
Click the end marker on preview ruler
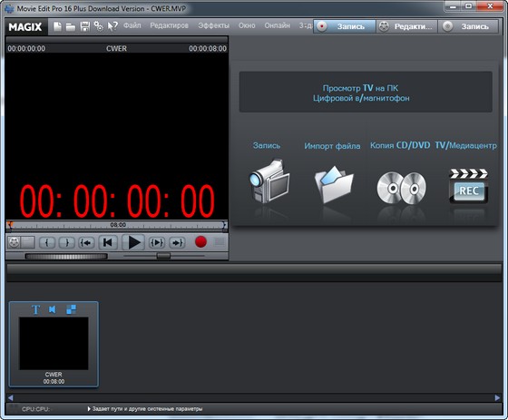coord(225,225)
